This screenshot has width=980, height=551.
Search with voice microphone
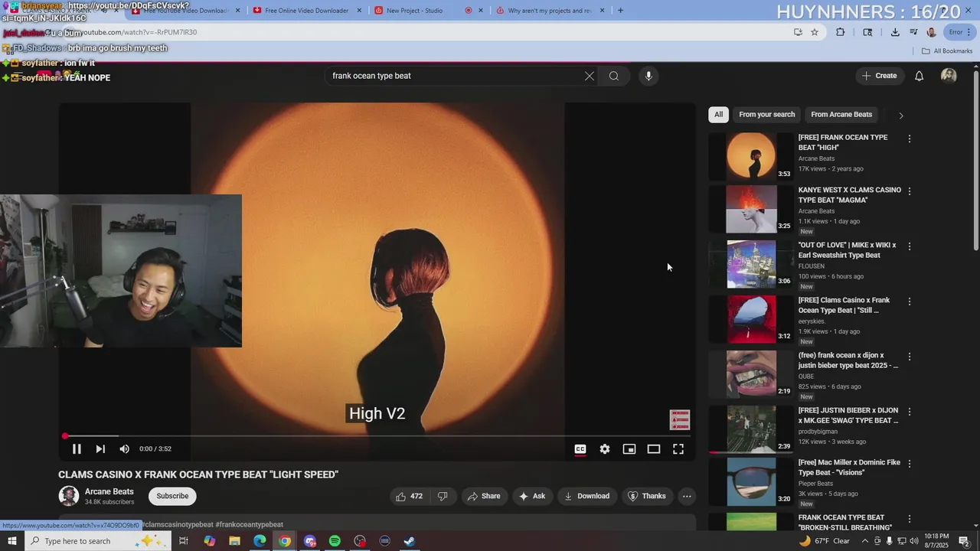[648, 76]
